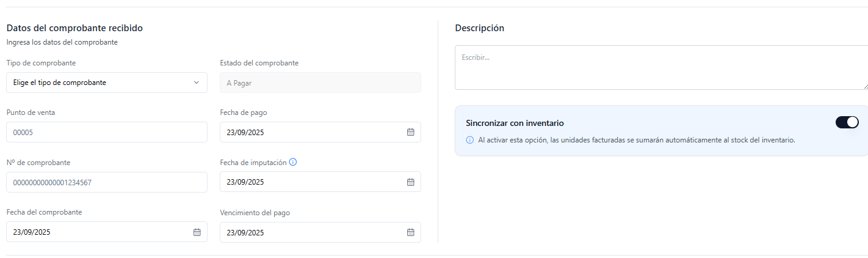The image size is (868, 258).
Task: Click inside the Descripción text area
Action: pos(659,67)
